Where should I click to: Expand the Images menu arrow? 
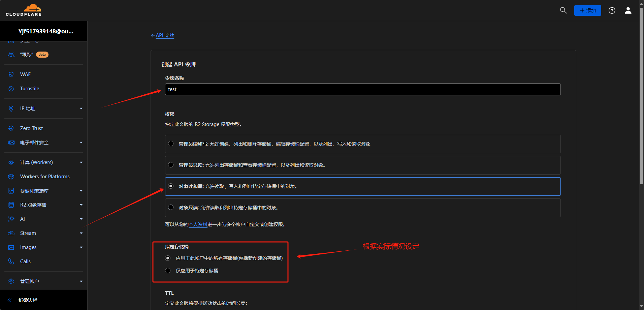point(81,247)
